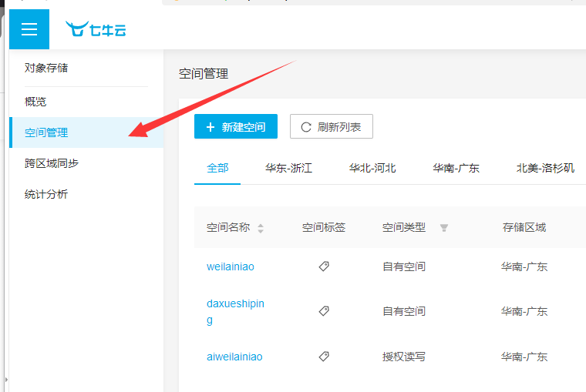Select the 全部 tab

[x=217, y=168]
